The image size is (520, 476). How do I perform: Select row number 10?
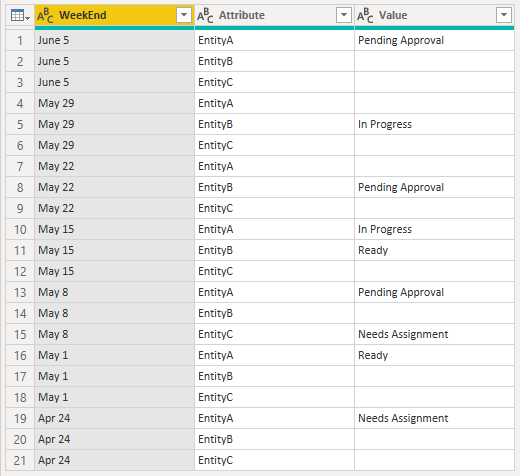click(20, 230)
